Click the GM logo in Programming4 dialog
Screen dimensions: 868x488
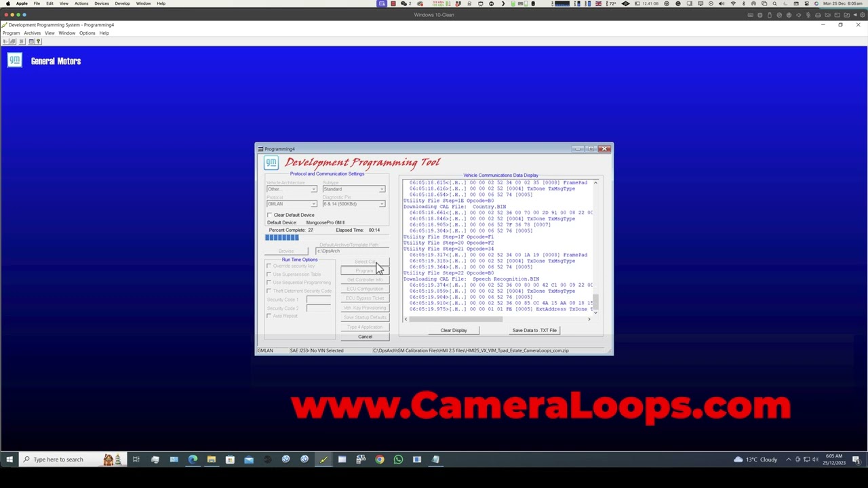[271, 163]
